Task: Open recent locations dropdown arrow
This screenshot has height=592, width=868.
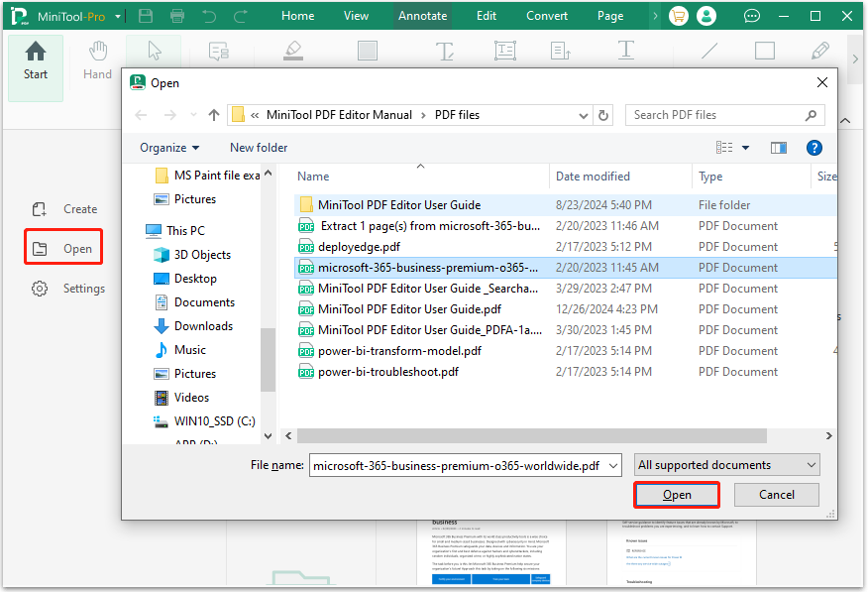Action: [193, 115]
